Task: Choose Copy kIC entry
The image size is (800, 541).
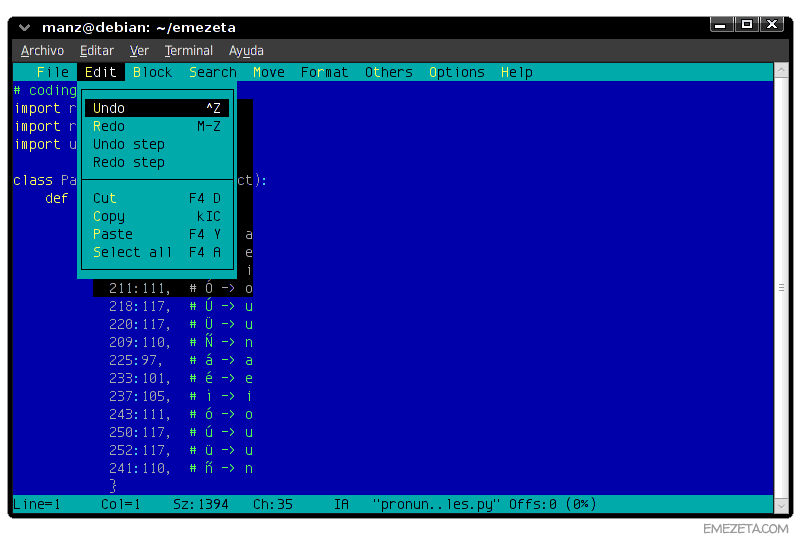Action: (x=157, y=216)
